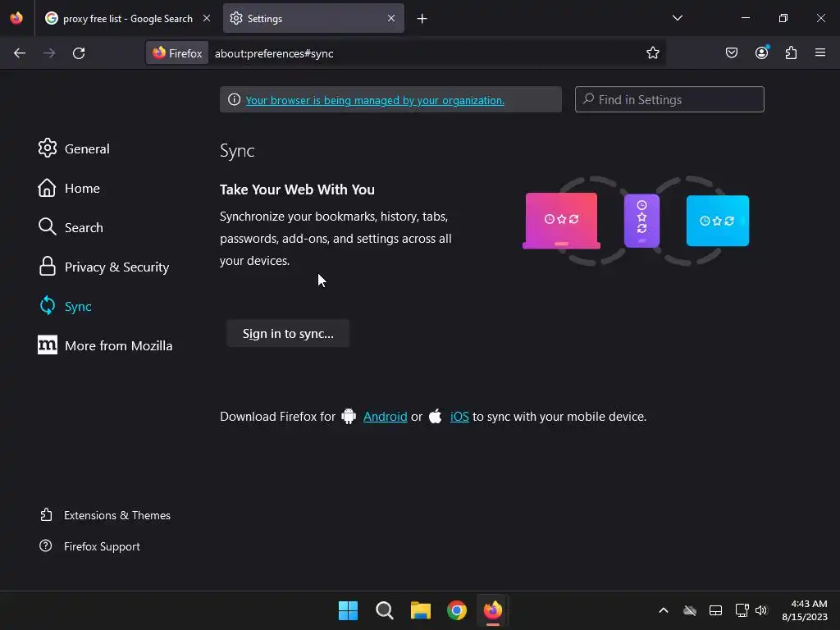840x630 pixels.
Task: Click browser managed by organization link
Action: (x=375, y=100)
